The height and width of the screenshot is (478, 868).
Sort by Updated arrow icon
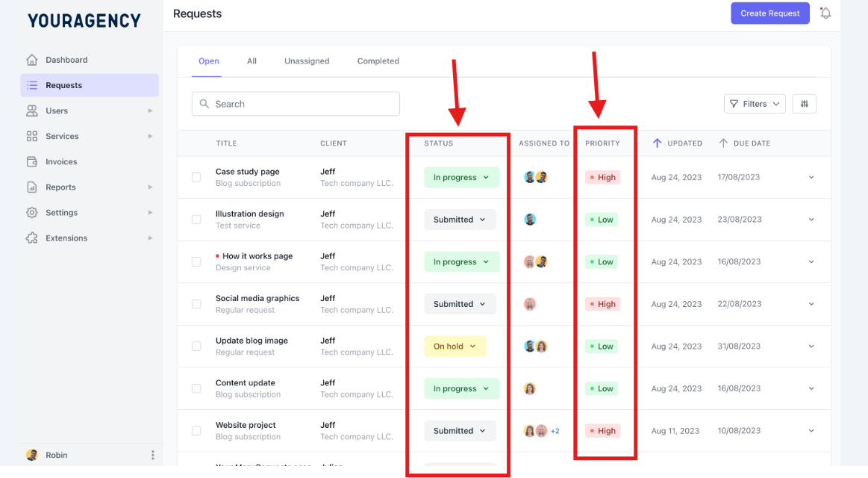click(657, 143)
